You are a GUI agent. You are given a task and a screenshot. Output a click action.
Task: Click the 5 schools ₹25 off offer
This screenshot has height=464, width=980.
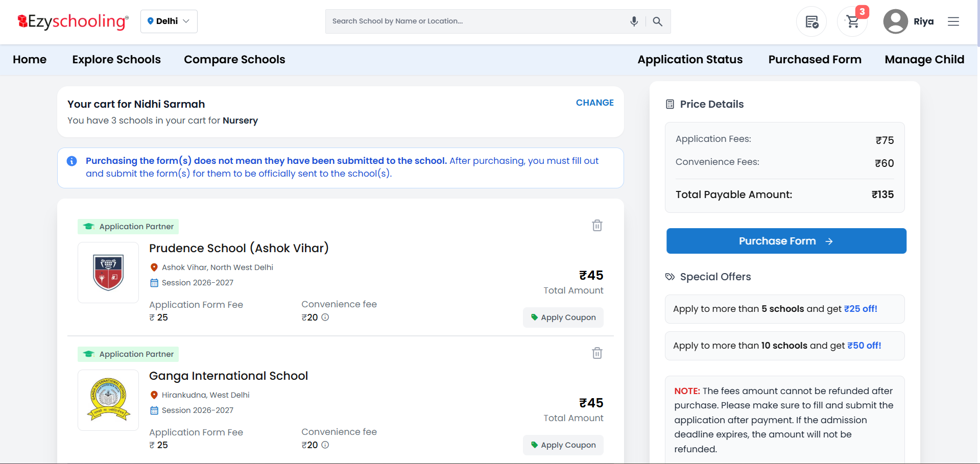click(x=784, y=309)
